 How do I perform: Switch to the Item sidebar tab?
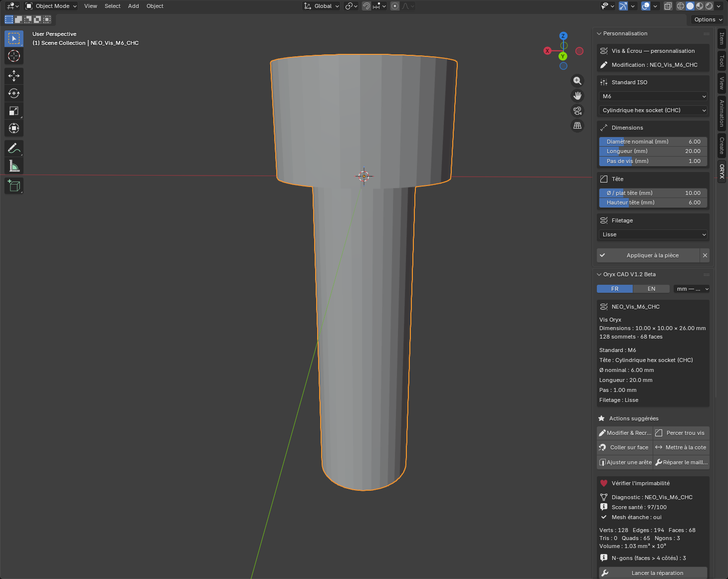click(722, 38)
